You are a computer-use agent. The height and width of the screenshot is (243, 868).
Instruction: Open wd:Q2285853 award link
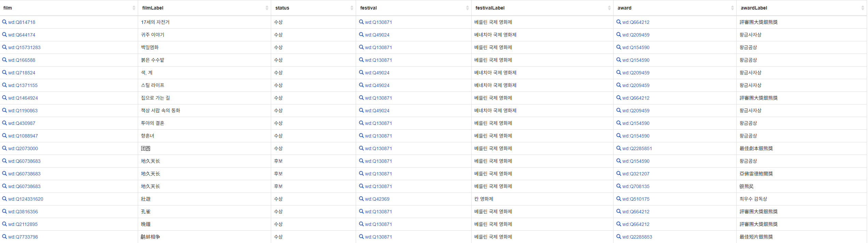coord(637,237)
